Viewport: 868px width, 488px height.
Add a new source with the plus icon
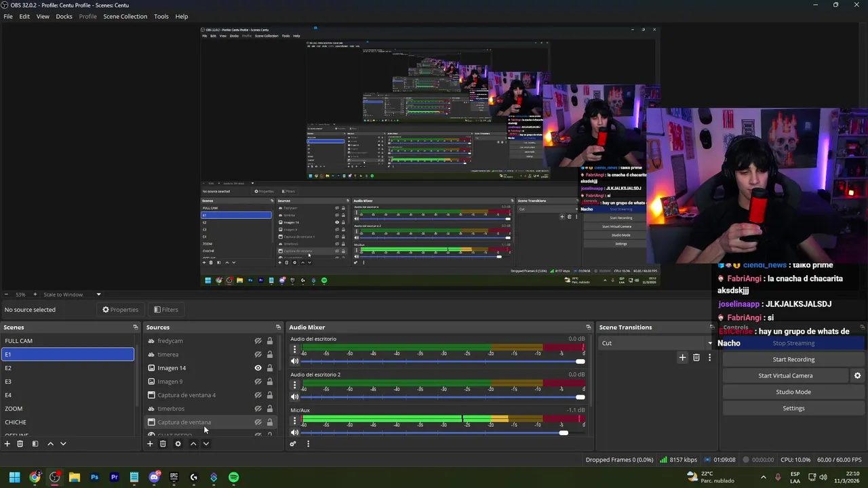pos(150,444)
